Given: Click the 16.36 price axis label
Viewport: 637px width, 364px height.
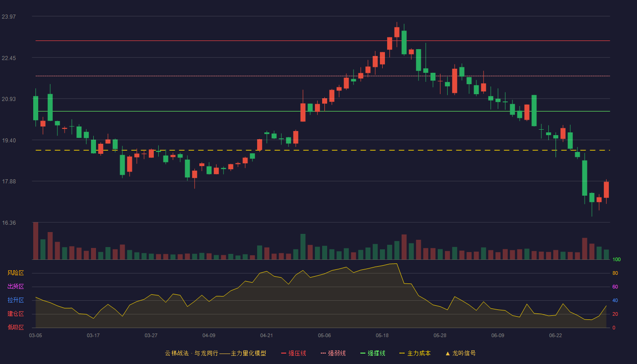Looking at the screenshot, I should [x=9, y=223].
